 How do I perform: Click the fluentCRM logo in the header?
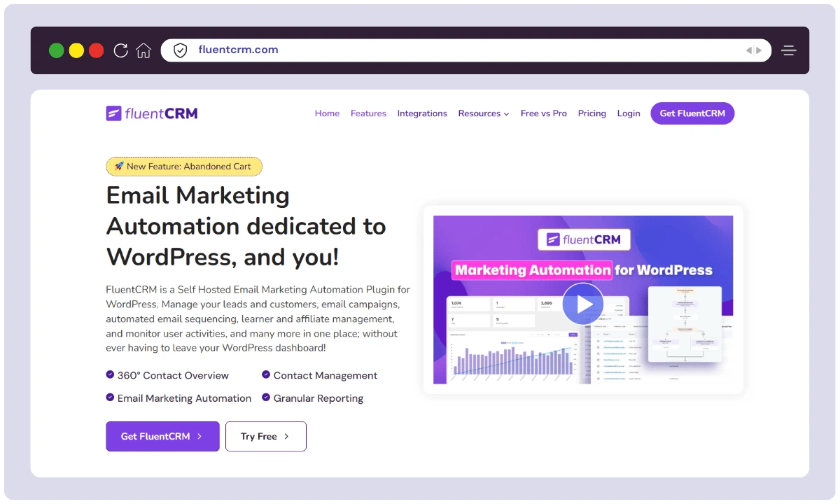point(152,113)
